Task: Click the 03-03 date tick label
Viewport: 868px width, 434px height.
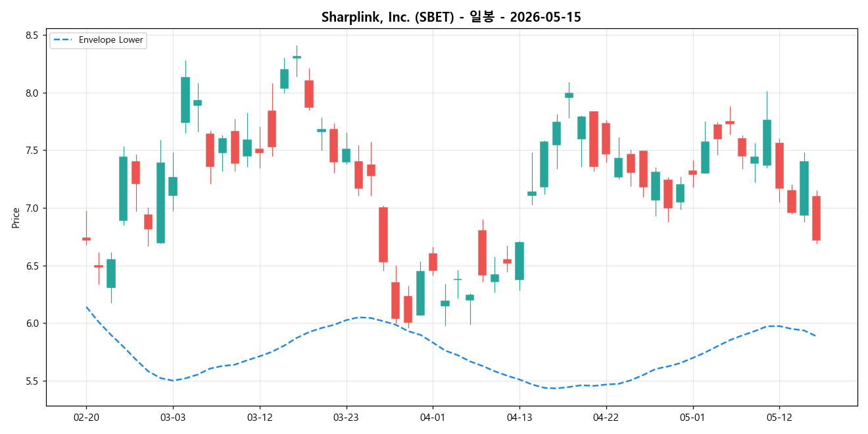Action: (173, 417)
